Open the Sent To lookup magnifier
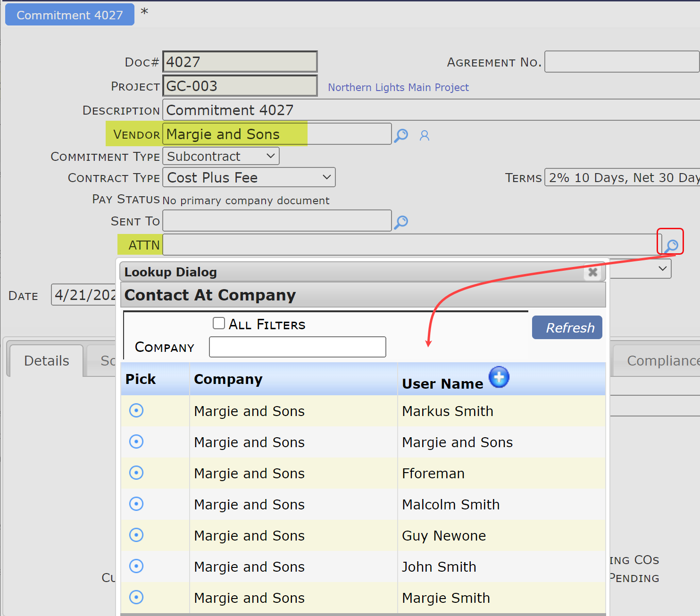 [x=401, y=222]
